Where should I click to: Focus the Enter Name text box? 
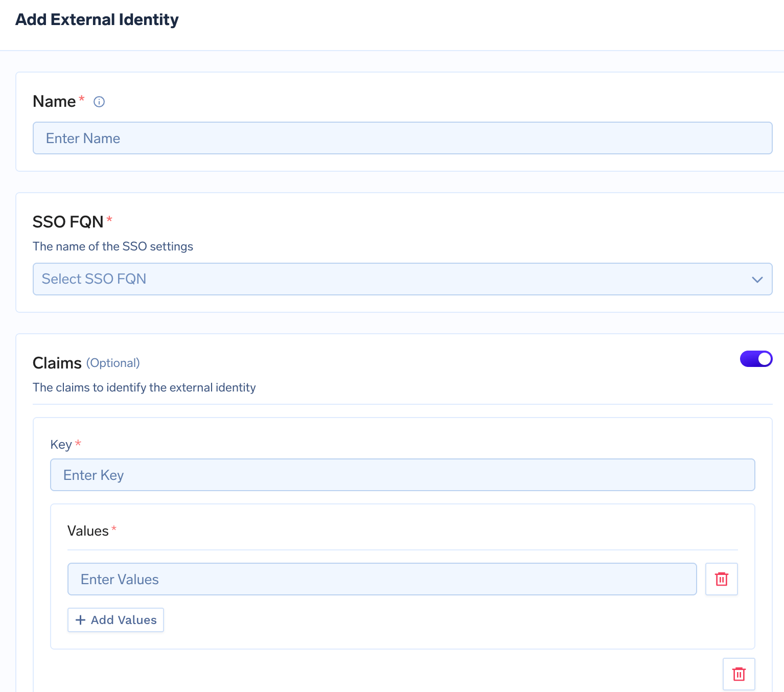tap(402, 138)
